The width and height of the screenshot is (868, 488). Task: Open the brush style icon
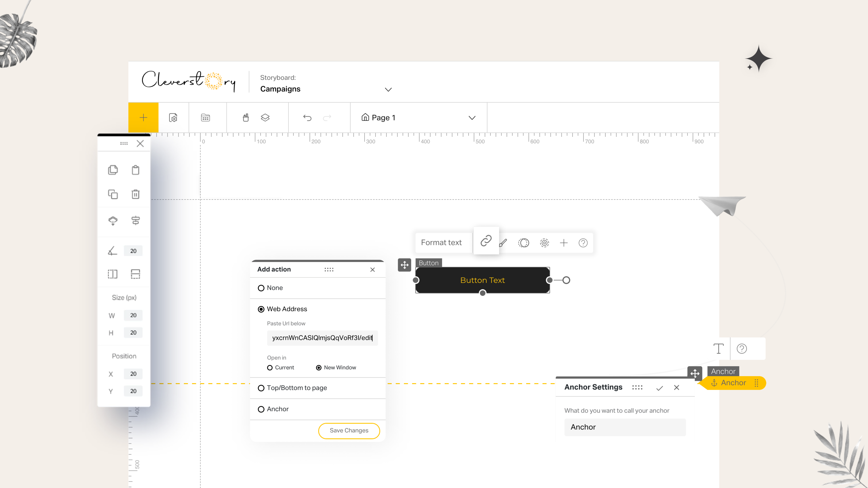point(503,243)
